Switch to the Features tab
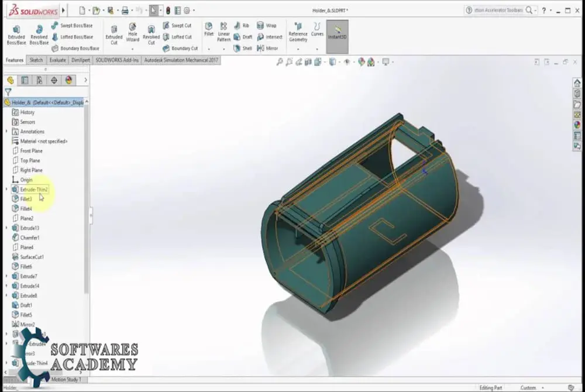 pyautogui.click(x=15, y=60)
